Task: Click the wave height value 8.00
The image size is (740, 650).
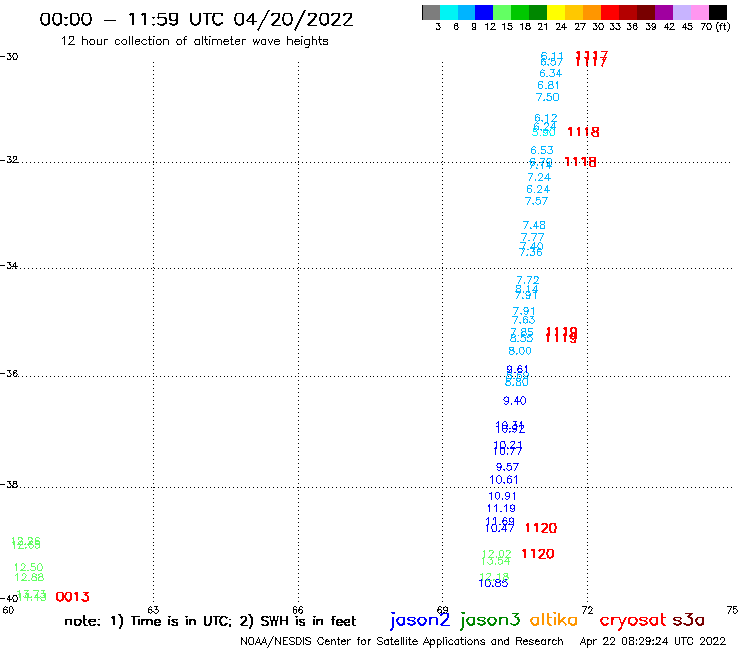Action: click(520, 351)
